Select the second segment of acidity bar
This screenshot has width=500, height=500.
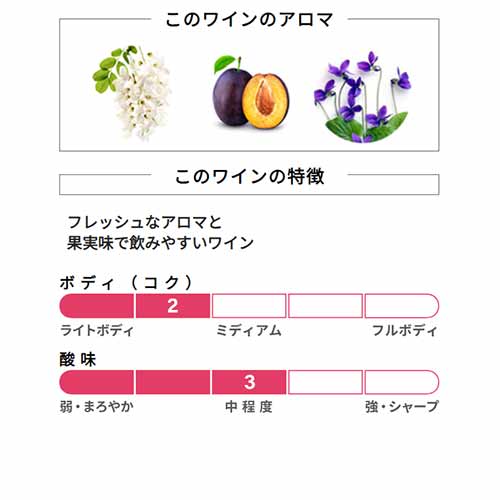(x=173, y=382)
